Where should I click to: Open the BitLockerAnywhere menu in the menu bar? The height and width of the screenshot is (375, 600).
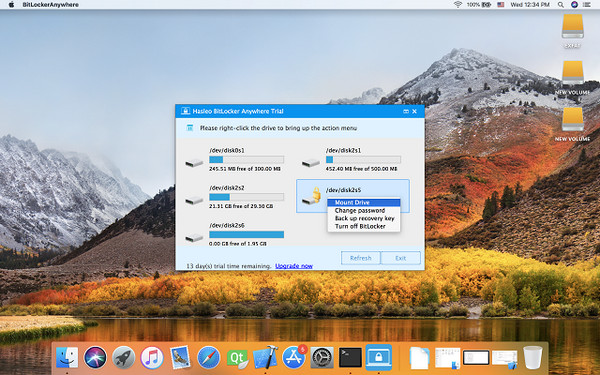[51, 5]
